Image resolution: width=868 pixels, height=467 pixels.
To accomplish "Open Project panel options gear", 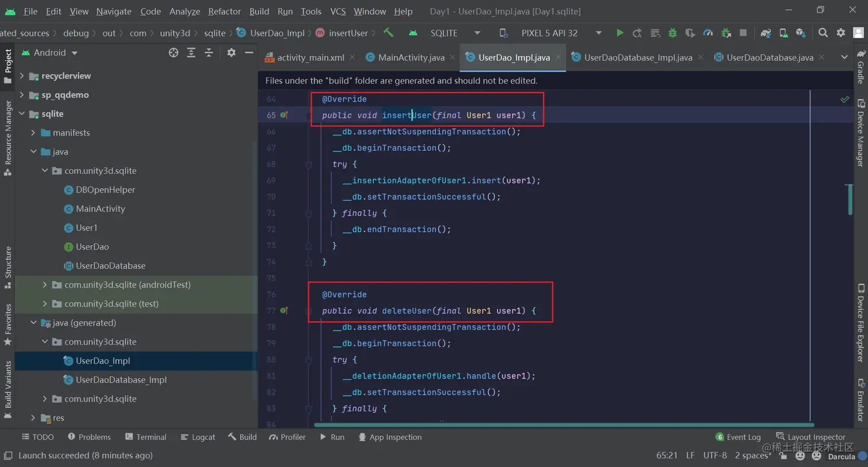I will [x=231, y=52].
